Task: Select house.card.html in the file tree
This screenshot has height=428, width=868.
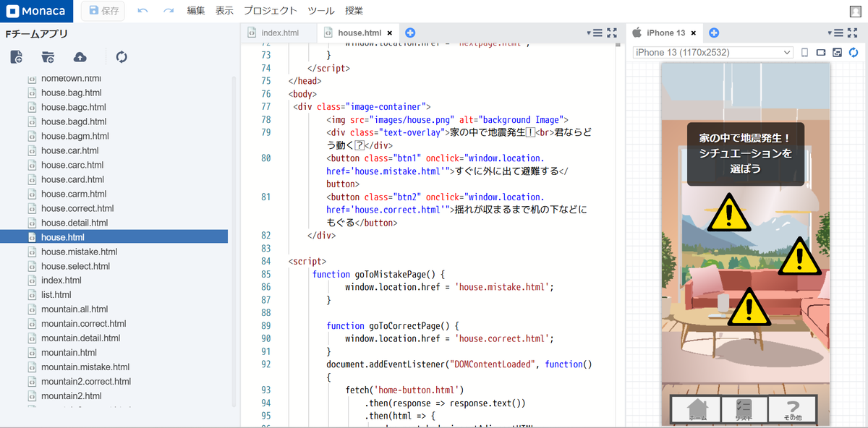Action: 72,179
